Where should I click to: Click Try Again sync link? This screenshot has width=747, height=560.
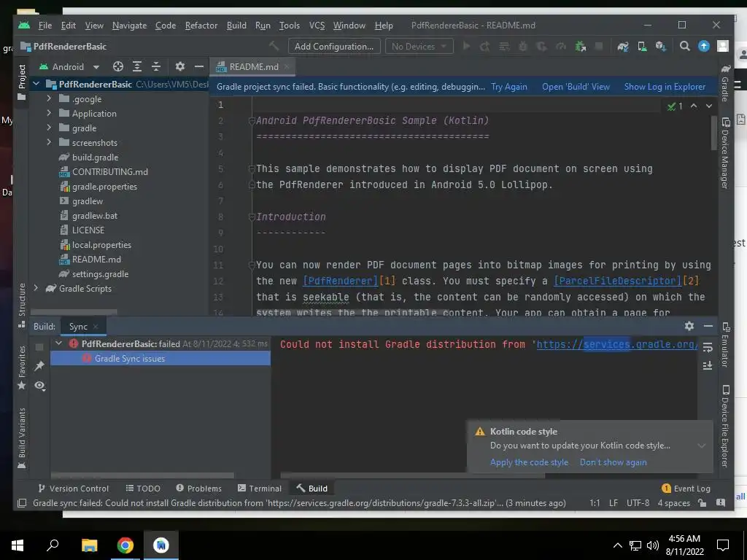pyautogui.click(x=508, y=87)
